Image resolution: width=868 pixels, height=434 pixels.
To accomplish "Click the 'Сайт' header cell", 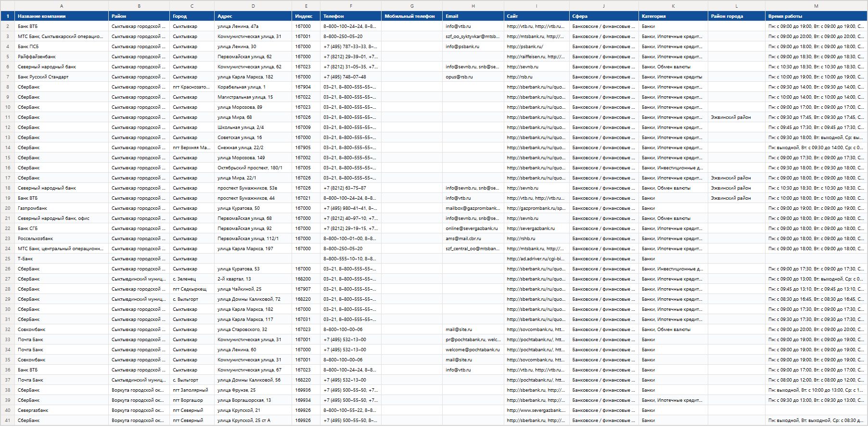I will click(536, 16).
